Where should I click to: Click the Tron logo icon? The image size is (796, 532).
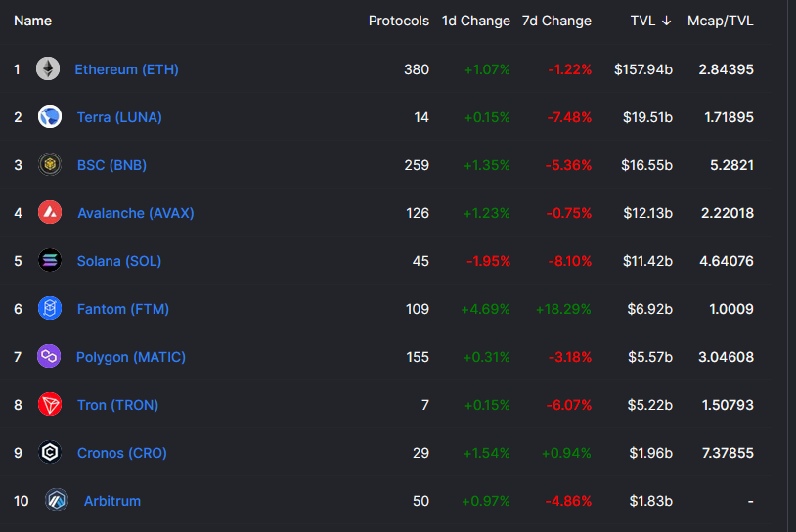[50, 405]
